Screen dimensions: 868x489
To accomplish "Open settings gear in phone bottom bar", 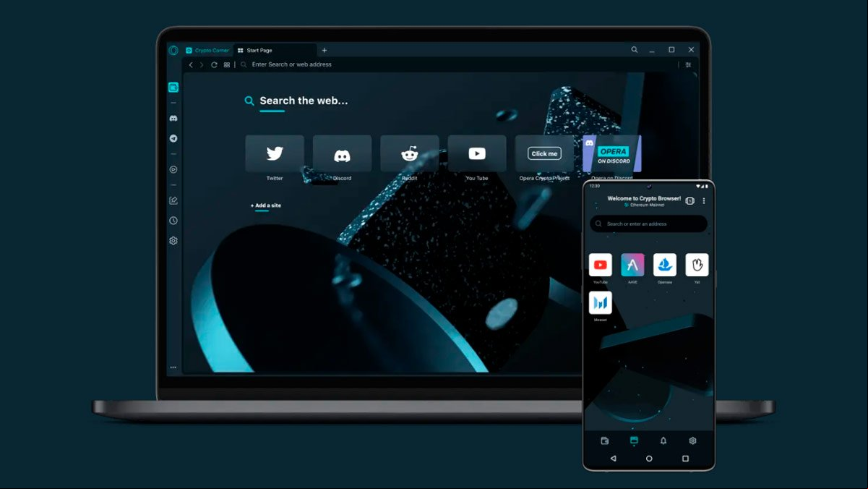I will [692, 441].
